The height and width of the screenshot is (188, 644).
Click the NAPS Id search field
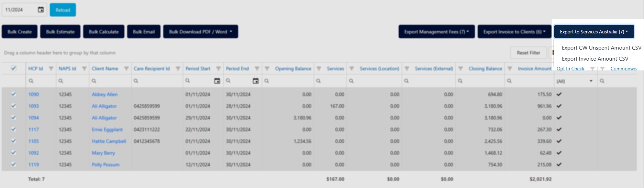[x=73, y=81]
